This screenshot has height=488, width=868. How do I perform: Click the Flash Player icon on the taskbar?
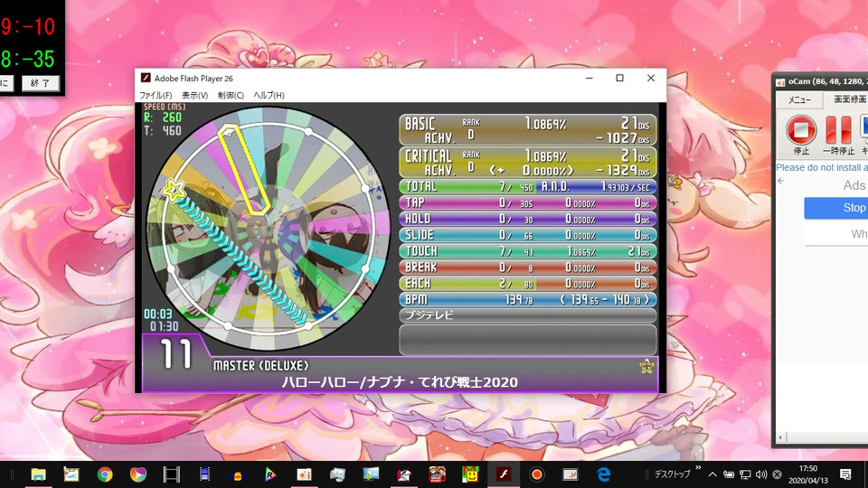(x=504, y=474)
